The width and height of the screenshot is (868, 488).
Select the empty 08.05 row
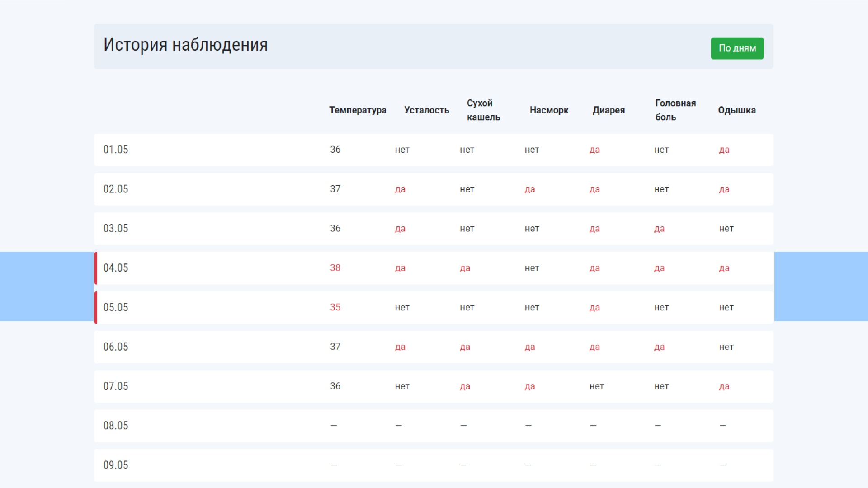[116, 426]
